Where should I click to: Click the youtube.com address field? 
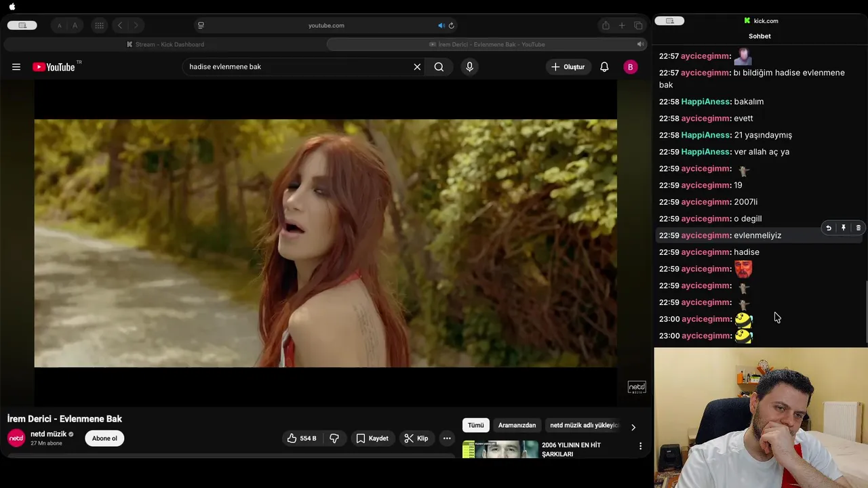[x=326, y=26]
